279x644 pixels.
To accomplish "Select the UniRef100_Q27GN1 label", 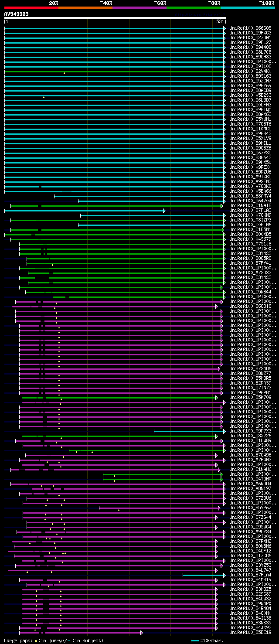I will (250, 37).
